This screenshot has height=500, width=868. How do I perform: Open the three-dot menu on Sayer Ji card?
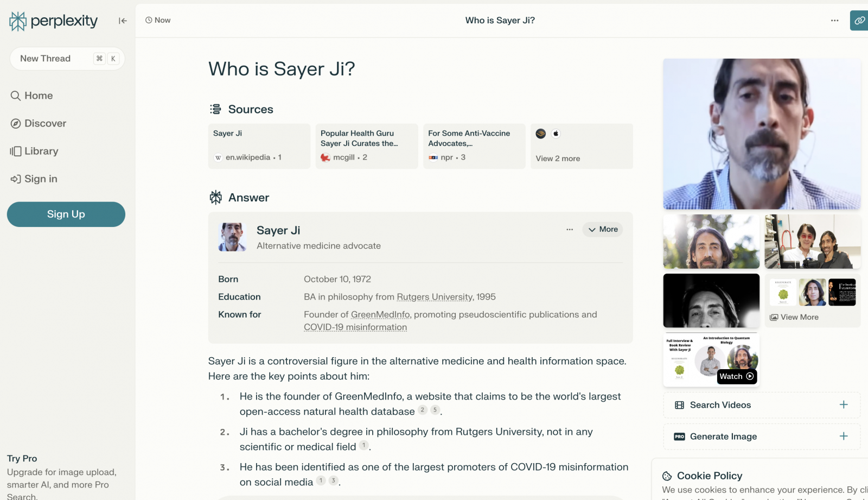570,230
